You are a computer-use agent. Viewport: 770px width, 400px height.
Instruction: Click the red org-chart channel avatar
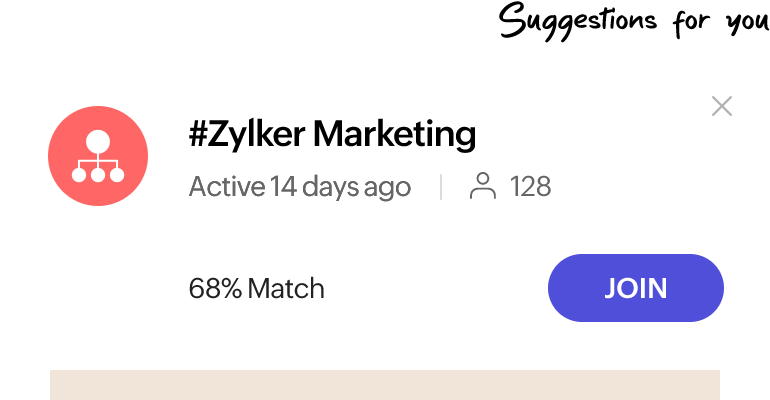[x=98, y=157]
